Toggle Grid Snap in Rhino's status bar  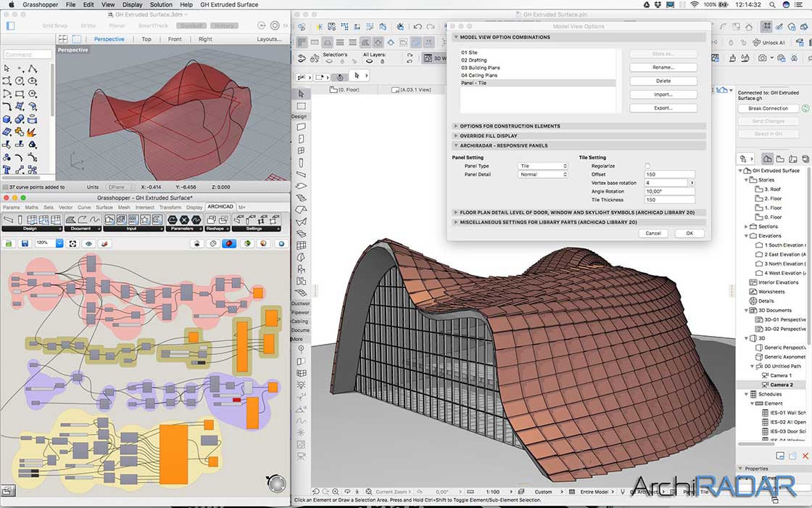(x=55, y=25)
